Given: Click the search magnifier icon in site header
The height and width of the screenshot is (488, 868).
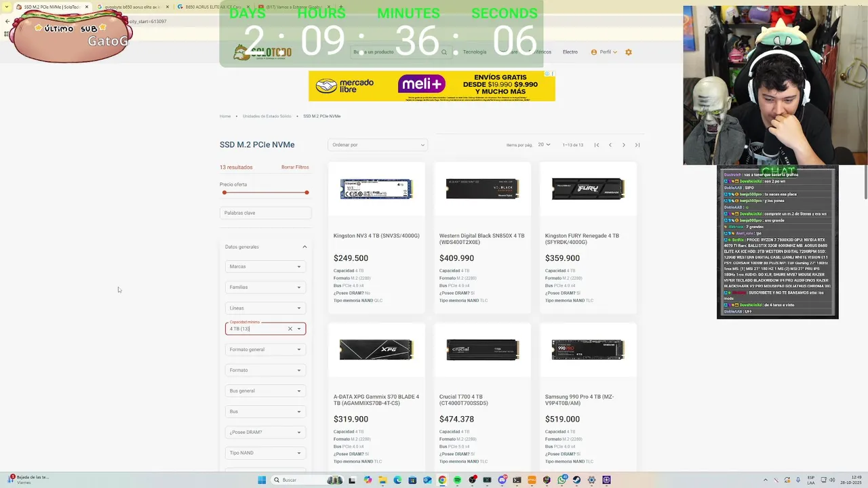Looking at the screenshot, I should (x=444, y=52).
